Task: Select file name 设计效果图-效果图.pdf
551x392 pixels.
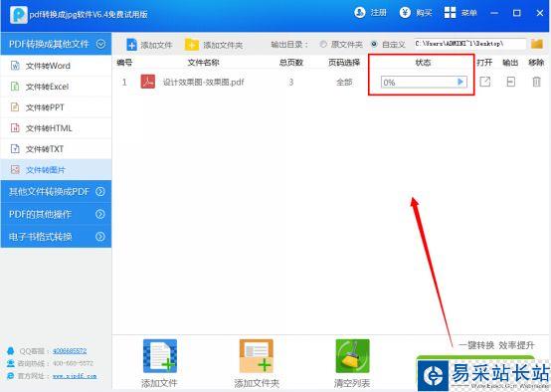Action: [203, 83]
